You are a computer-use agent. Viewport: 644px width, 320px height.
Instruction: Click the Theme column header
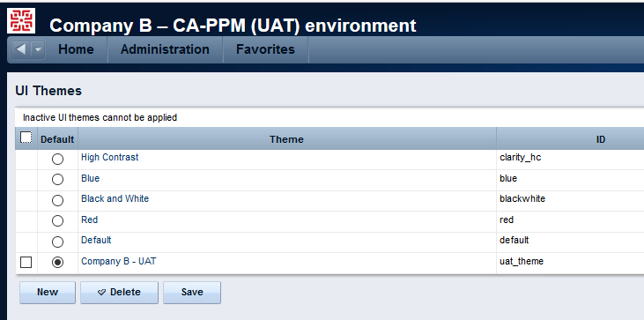pyautogui.click(x=286, y=139)
